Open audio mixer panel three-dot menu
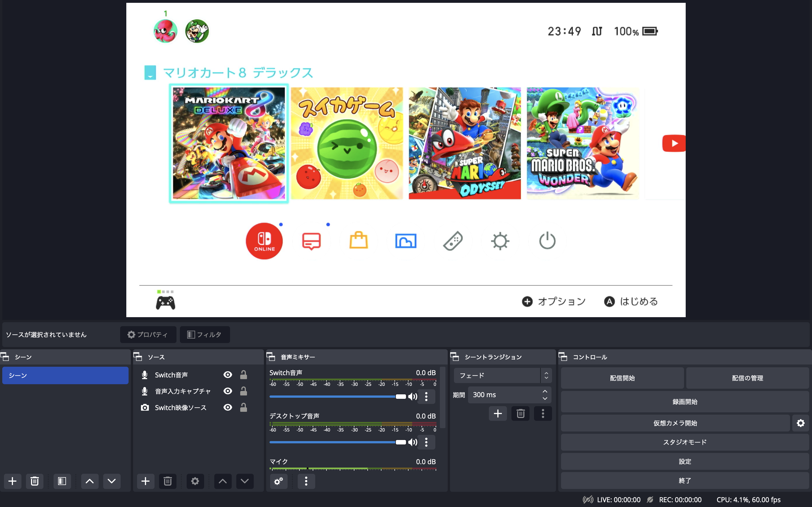 coord(306,481)
